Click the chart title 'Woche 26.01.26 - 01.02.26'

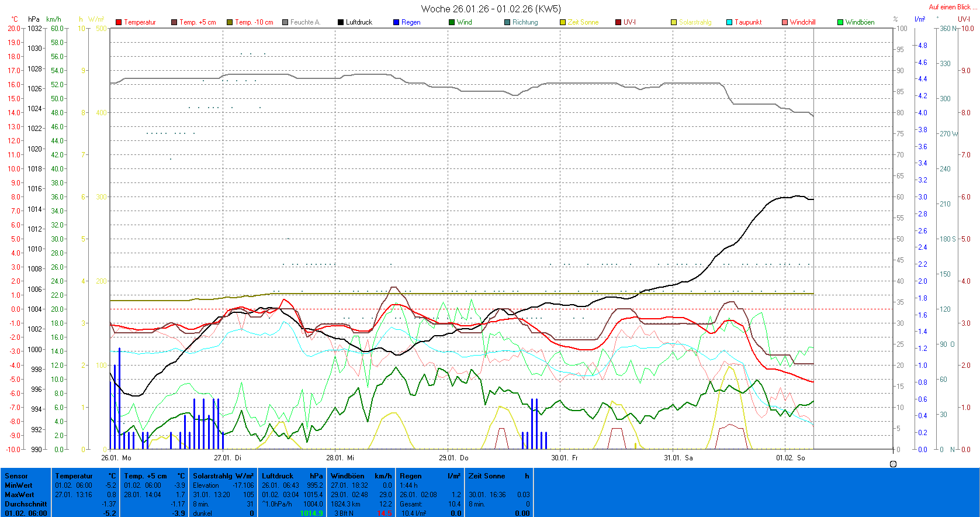tap(490, 9)
